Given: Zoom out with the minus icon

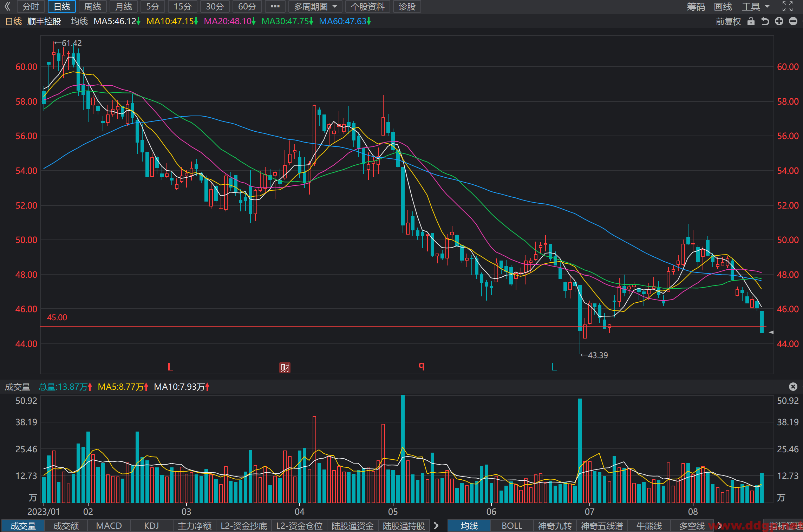Looking at the screenshot, I should 793,21.
